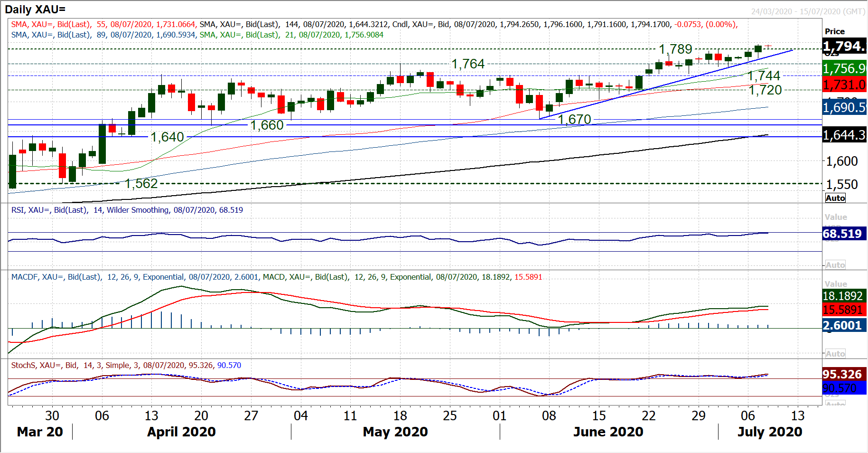Click the green MACD value tag 18.1892
The width and height of the screenshot is (868, 453).
coord(842,296)
